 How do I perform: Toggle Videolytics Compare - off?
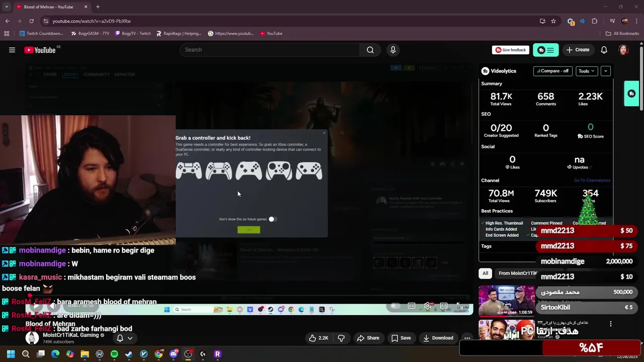tap(552, 71)
